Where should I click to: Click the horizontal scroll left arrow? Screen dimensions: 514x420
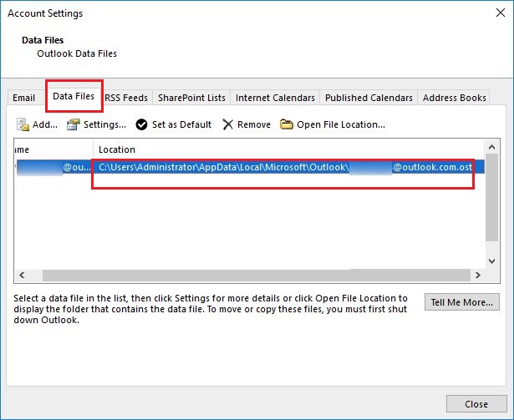pyautogui.click(x=22, y=276)
